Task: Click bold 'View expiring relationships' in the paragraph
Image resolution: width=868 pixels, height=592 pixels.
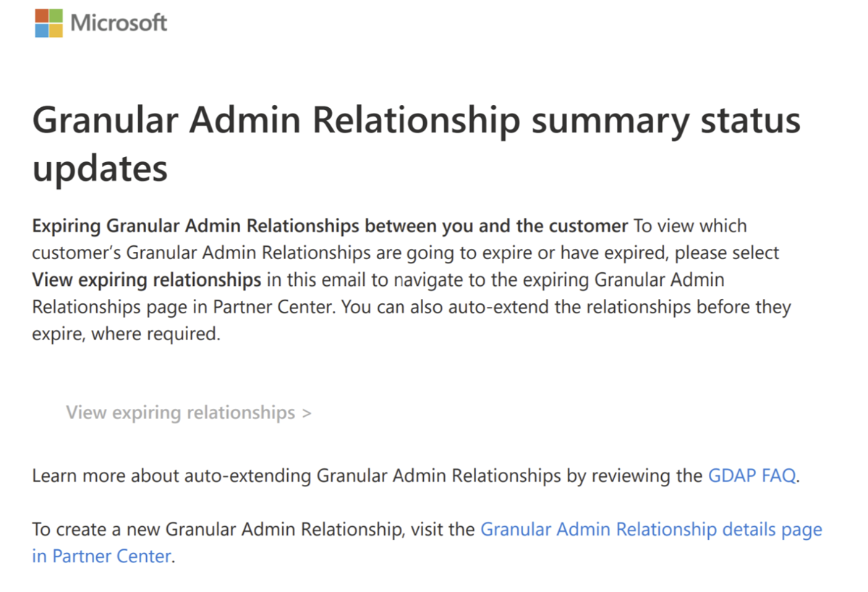Action: (x=146, y=279)
